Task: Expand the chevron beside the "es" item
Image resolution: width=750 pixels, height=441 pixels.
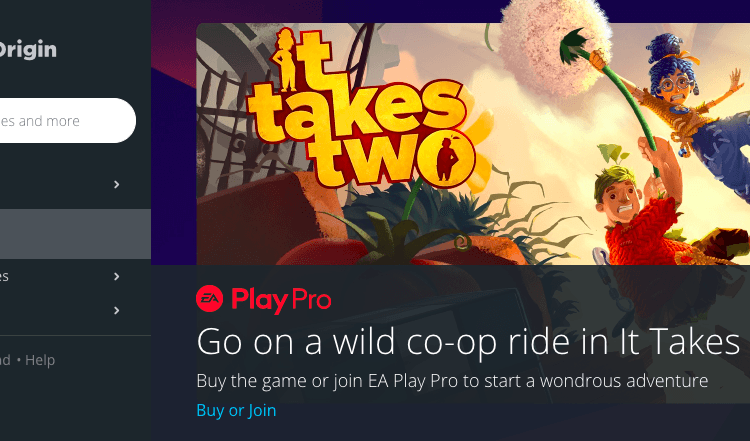Action: (116, 276)
